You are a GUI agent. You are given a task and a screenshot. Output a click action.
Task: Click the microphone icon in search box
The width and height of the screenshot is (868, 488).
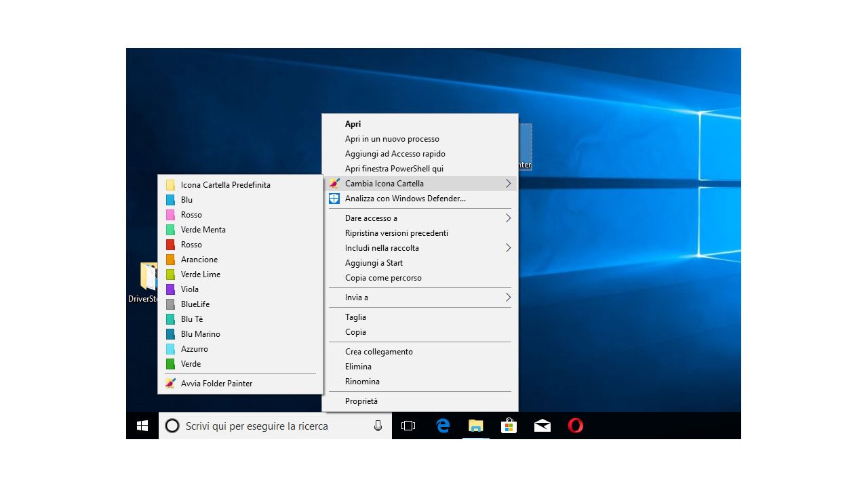tap(378, 426)
